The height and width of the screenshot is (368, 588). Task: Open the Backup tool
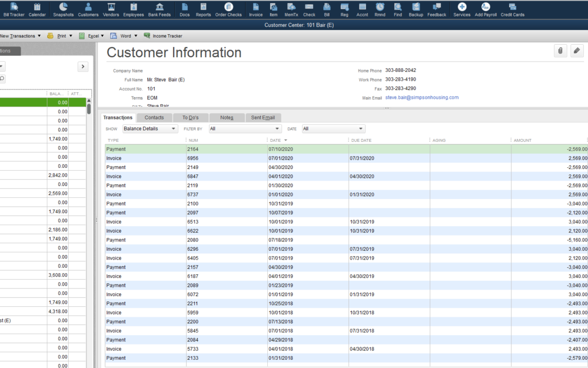[415, 9]
